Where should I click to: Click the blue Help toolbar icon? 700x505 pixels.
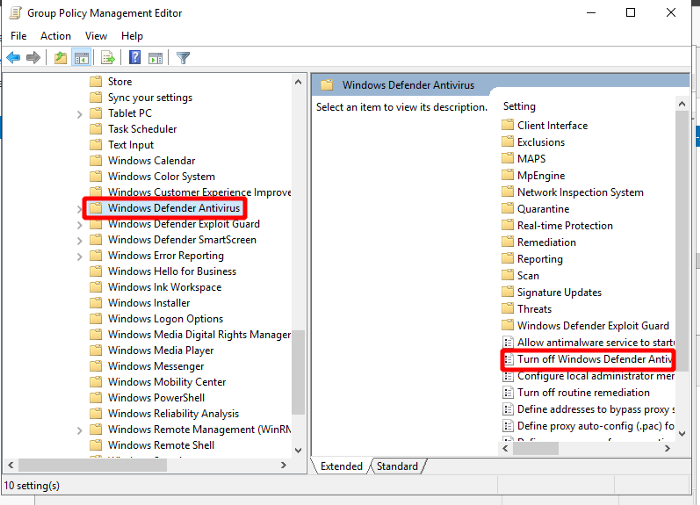pos(134,57)
